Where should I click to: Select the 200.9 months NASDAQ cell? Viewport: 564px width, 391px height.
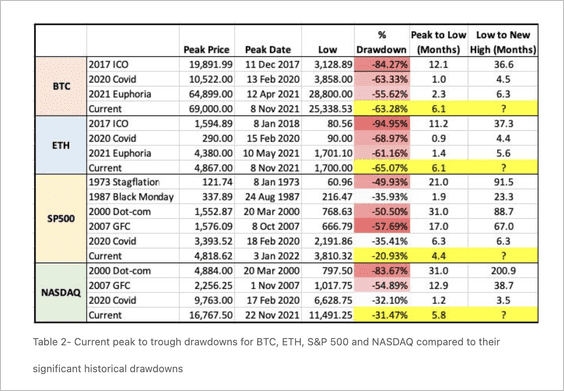point(503,271)
